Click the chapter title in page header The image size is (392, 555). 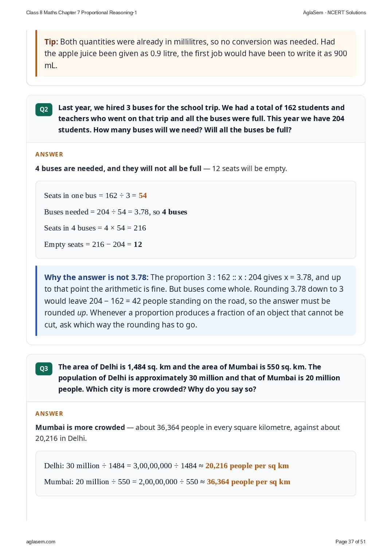[x=82, y=12]
